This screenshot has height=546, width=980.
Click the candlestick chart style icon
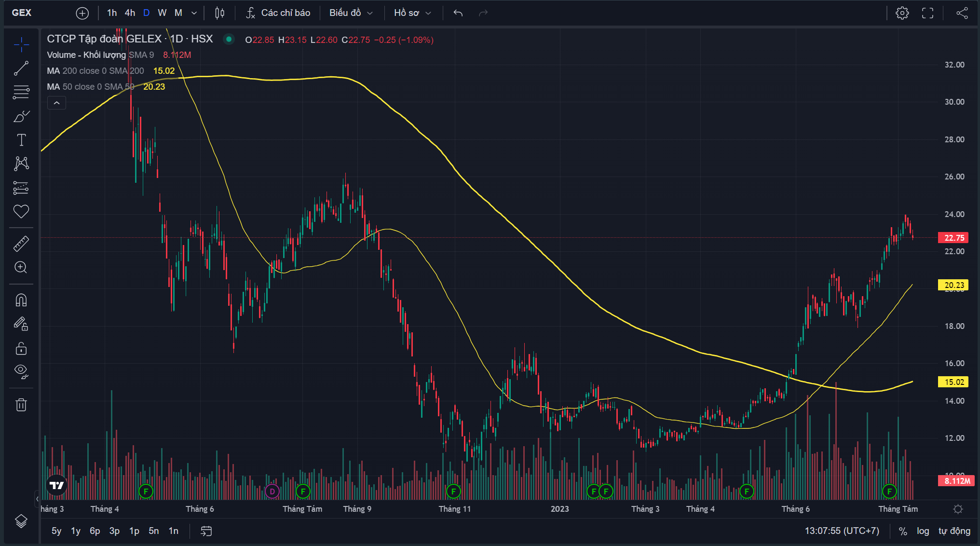point(219,13)
